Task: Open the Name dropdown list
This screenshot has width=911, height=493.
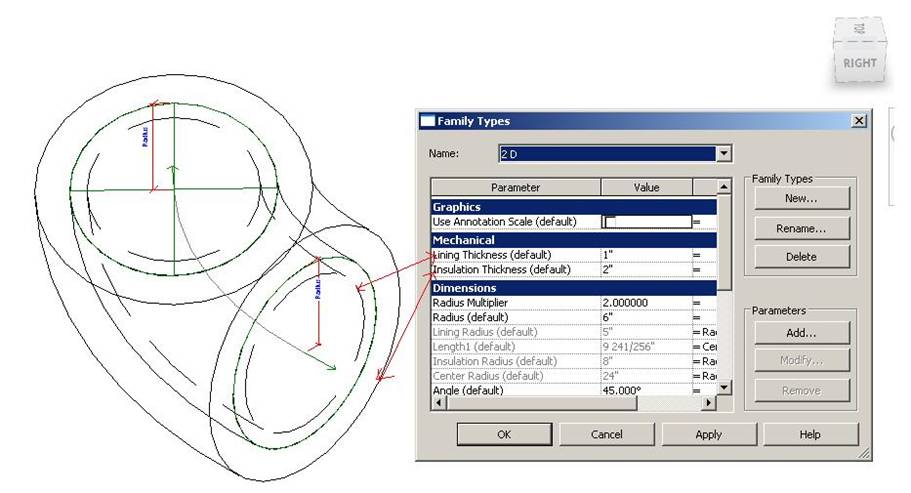Action: [x=724, y=154]
